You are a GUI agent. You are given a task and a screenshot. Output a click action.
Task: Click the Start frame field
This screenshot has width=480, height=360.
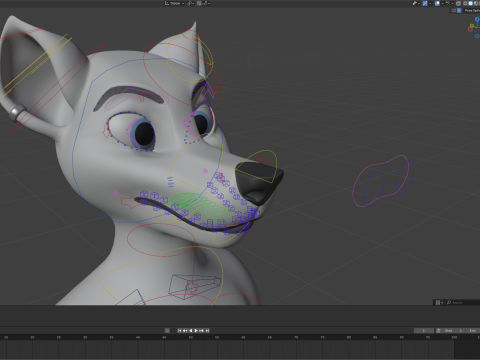(x=453, y=330)
